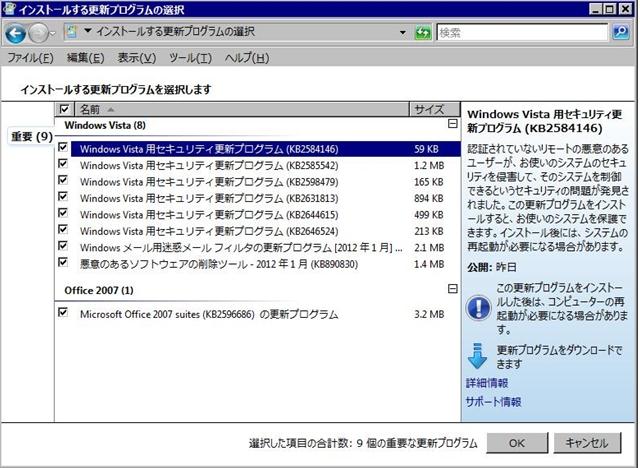Open the 詳細情報 link
Screen dimensions: 640x468
[487, 383]
